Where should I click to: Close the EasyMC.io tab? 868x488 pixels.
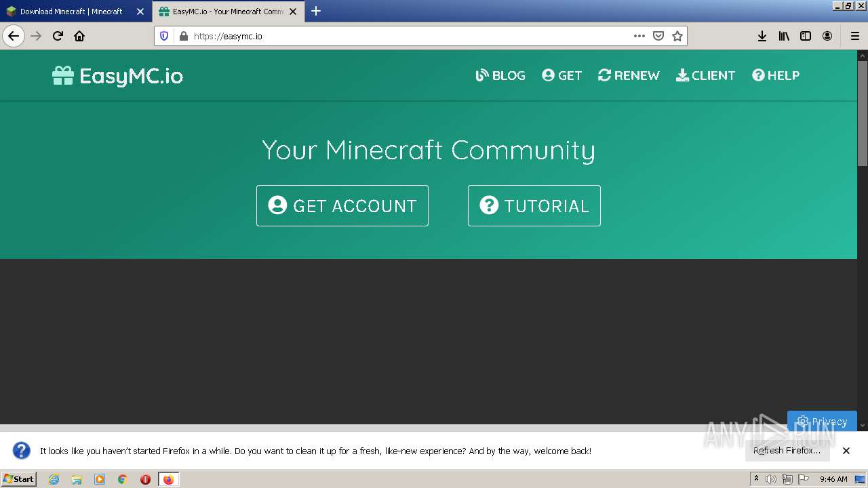click(293, 12)
